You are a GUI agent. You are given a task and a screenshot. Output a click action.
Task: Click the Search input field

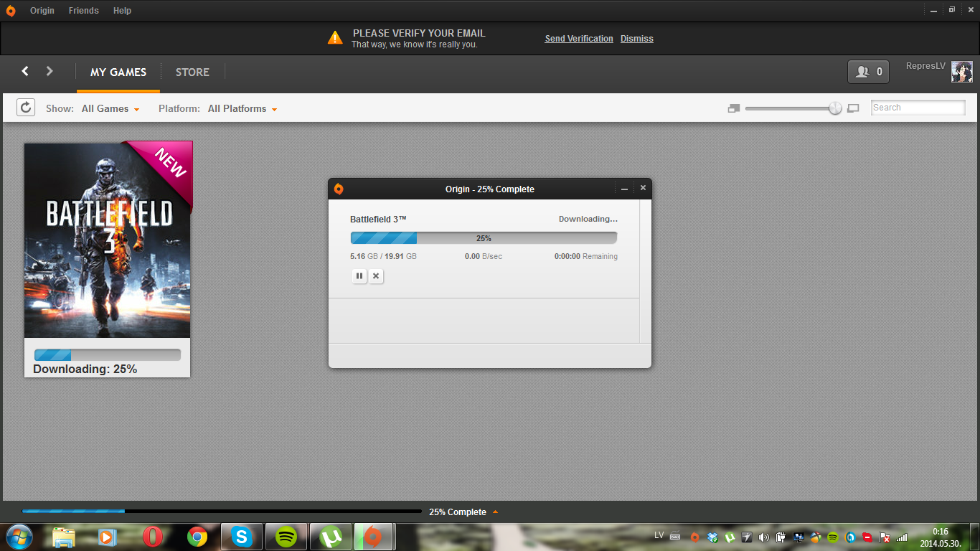click(918, 108)
